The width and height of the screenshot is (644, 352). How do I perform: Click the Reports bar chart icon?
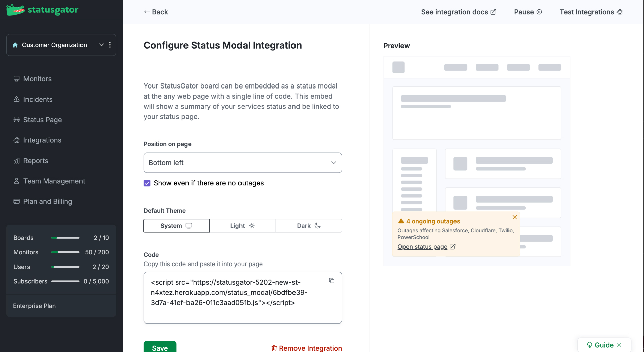tap(16, 161)
